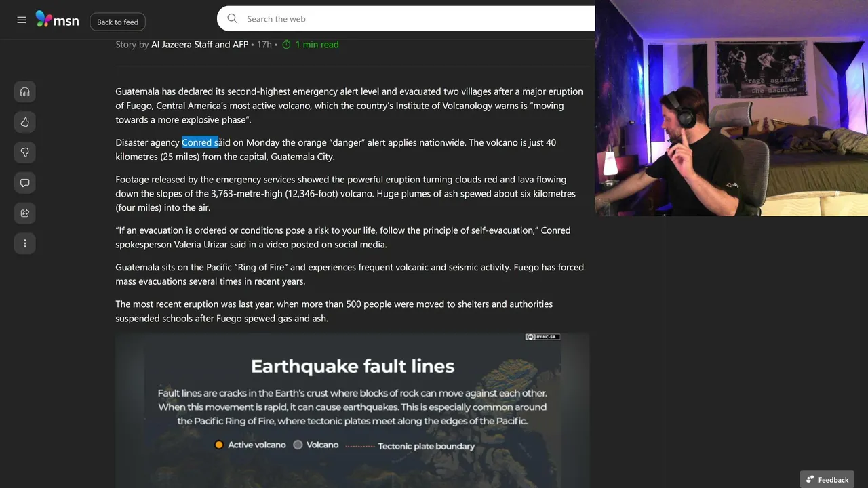Image resolution: width=868 pixels, height=488 pixels.
Task: Like the article with thumbs up
Action: click(25, 122)
